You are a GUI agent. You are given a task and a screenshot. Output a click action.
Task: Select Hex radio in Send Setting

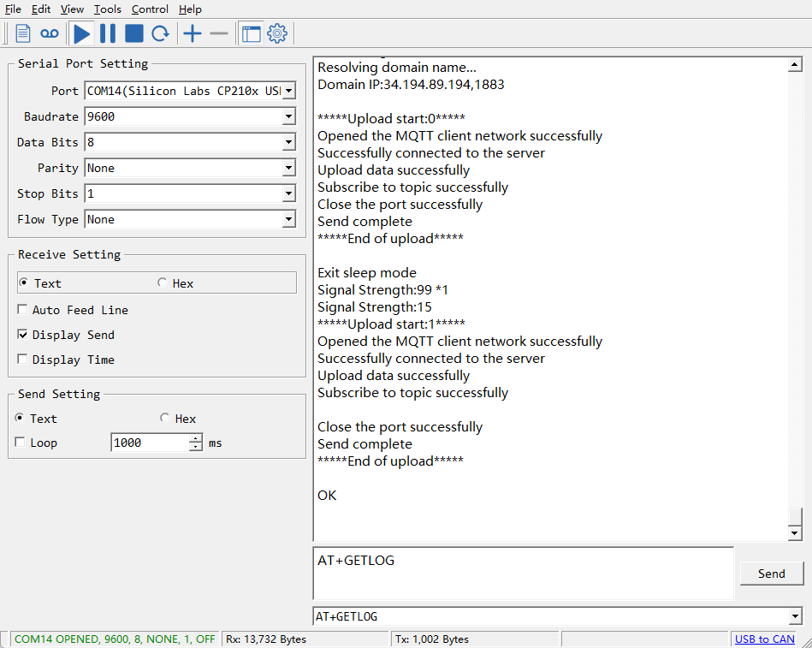point(164,418)
